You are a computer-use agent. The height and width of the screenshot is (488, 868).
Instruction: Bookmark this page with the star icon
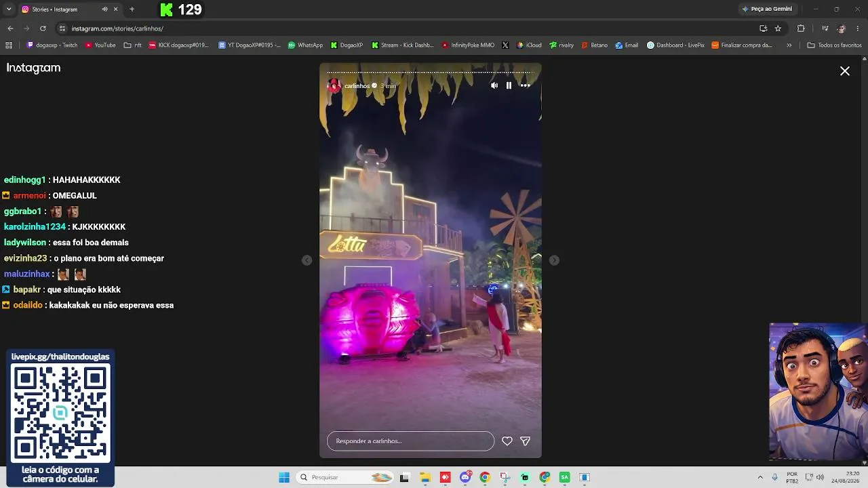pos(778,28)
